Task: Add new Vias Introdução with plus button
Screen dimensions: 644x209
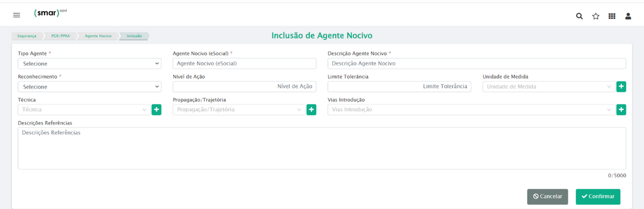Action: click(x=621, y=110)
